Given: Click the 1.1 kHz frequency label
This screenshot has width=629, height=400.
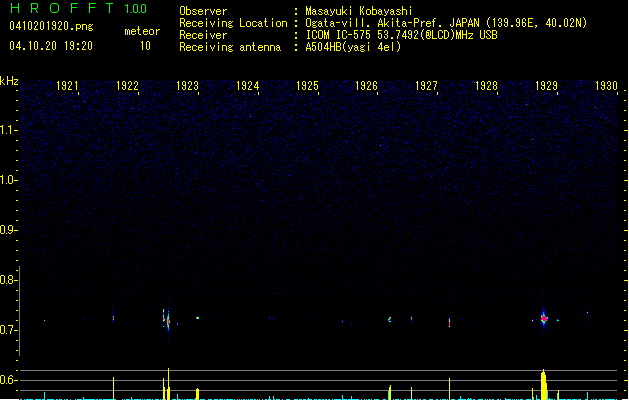Looking at the screenshot, I should tap(8, 130).
